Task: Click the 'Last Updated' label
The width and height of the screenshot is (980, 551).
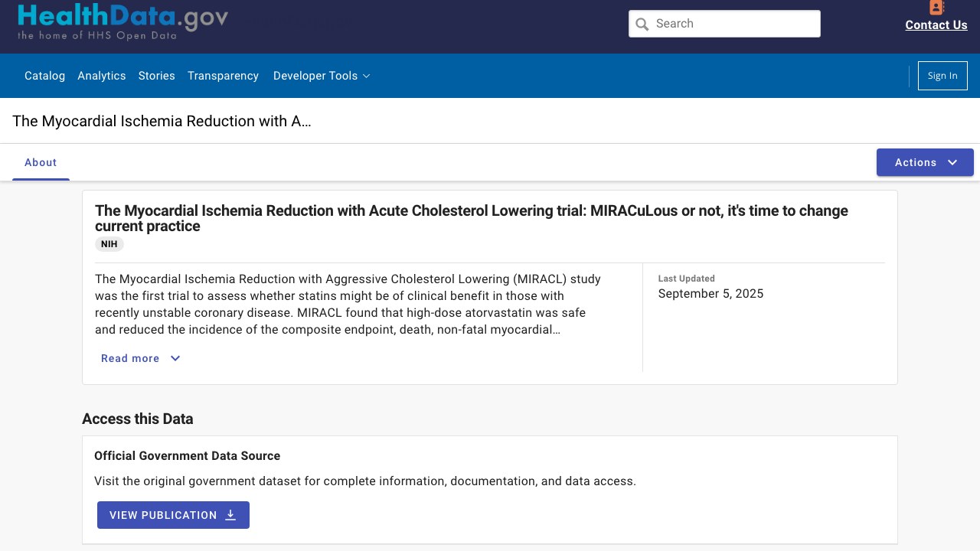Action: 687,279
